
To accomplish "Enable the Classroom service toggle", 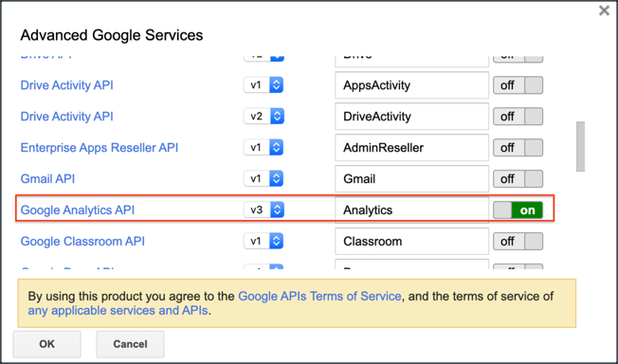I will [518, 241].
